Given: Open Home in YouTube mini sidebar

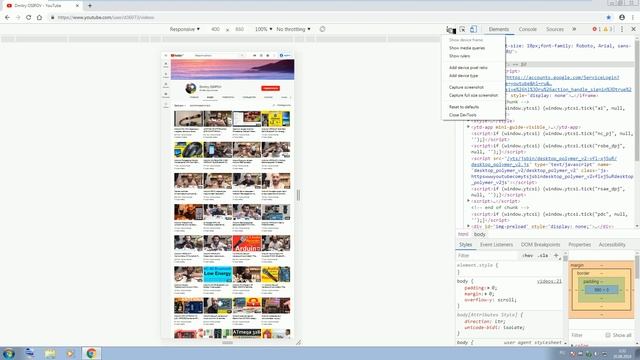Looking at the screenshot, I should point(166,65).
